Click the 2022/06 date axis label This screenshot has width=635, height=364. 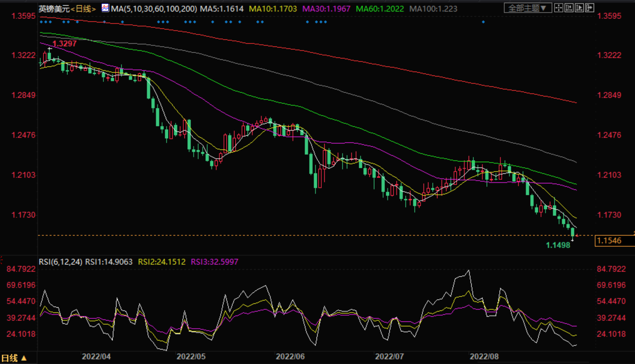(290, 357)
